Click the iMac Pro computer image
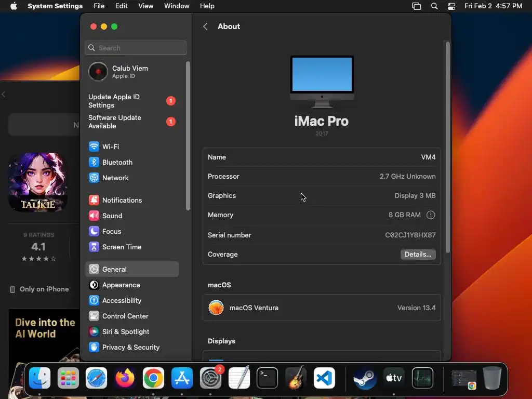The image size is (532, 399). click(322, 82)
